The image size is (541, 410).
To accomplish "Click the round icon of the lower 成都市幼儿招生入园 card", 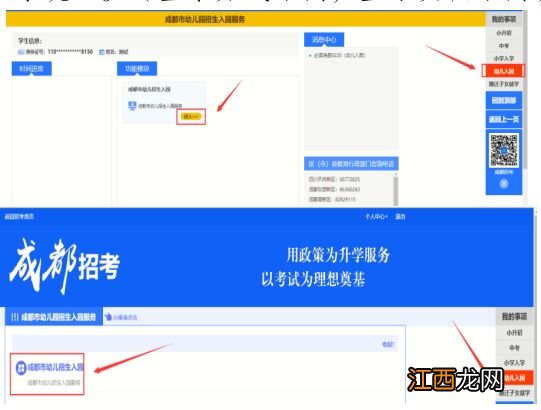I will click(x=21, y=368).
